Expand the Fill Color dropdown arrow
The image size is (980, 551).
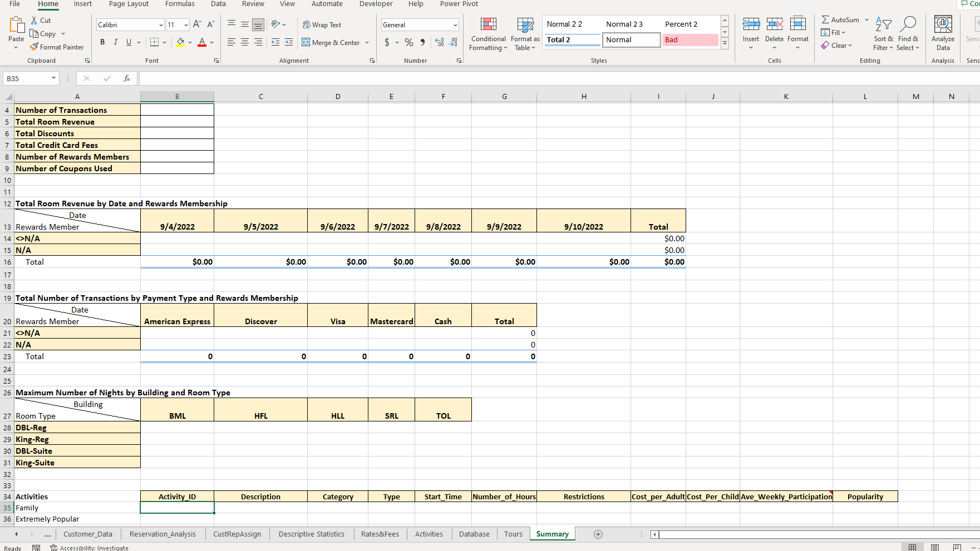tap(190, 42)
